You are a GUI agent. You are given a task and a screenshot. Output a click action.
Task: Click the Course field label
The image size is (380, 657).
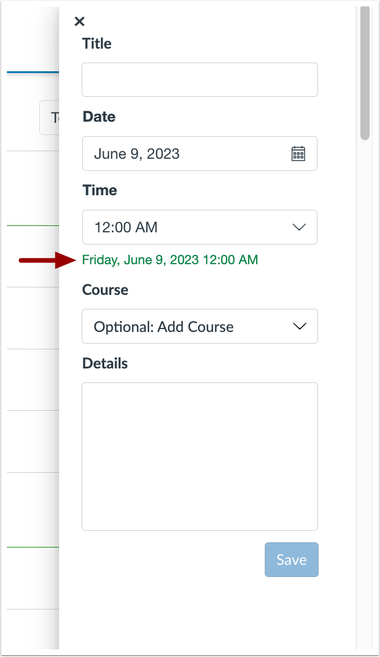click(x=105, y=290)
